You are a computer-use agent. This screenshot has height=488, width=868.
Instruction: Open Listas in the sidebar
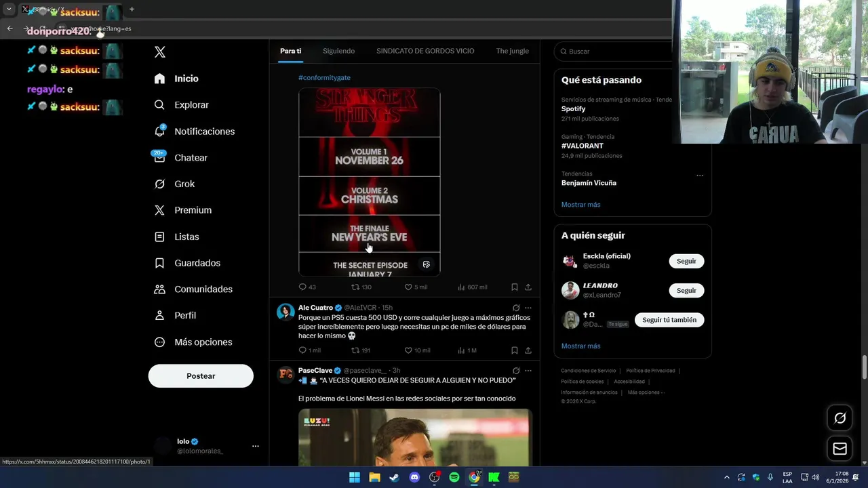tap(176, 237)
